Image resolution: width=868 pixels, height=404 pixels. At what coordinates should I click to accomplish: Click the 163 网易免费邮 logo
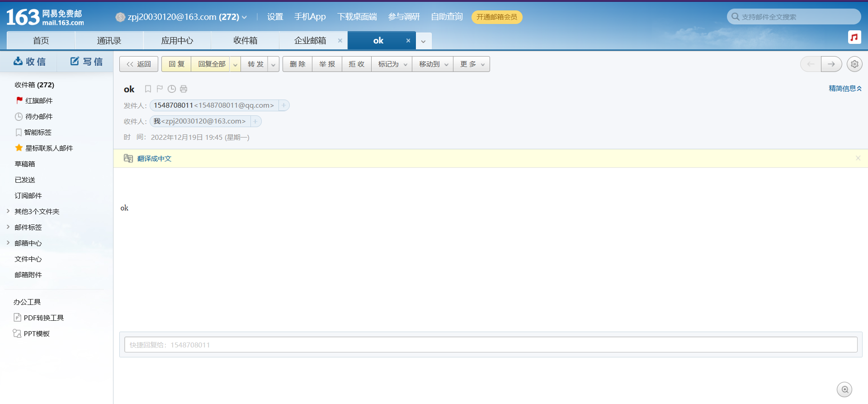tap(45, 17)
